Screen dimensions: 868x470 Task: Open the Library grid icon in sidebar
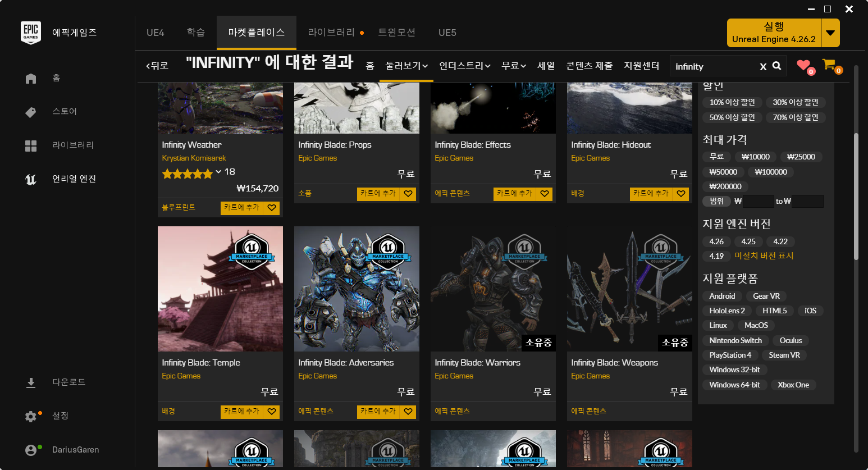31,146
